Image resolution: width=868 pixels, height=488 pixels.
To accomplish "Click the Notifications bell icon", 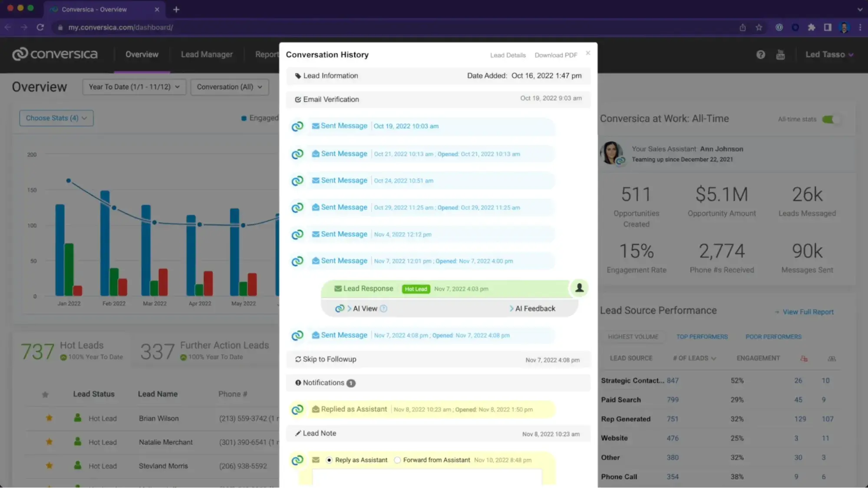I will (x=298, y=382).
